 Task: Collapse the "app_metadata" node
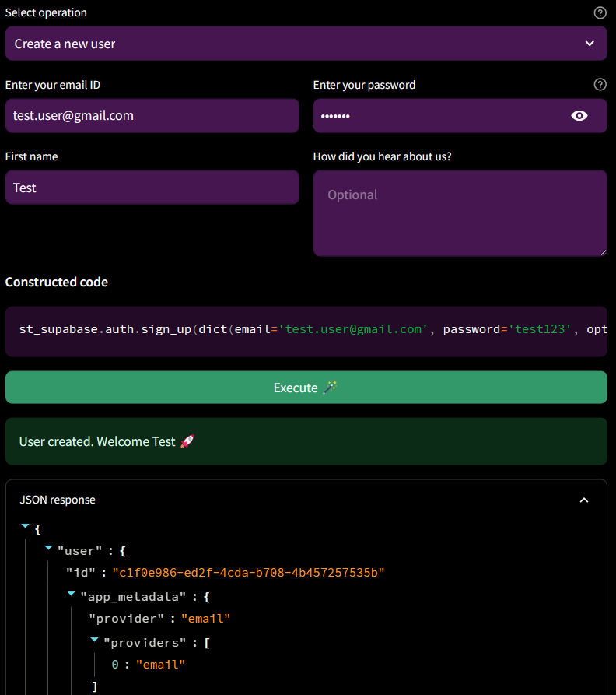tap(71, 594)
